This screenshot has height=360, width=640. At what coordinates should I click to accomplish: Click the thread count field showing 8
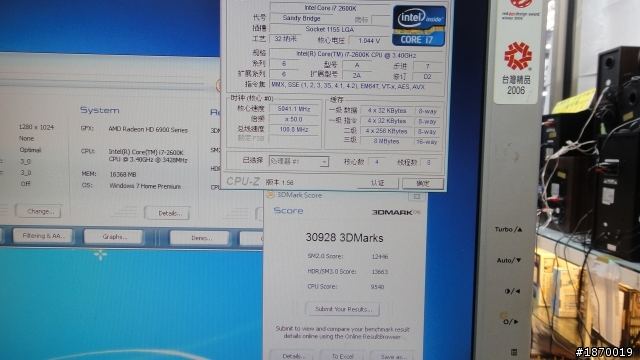tap(428, 162)
